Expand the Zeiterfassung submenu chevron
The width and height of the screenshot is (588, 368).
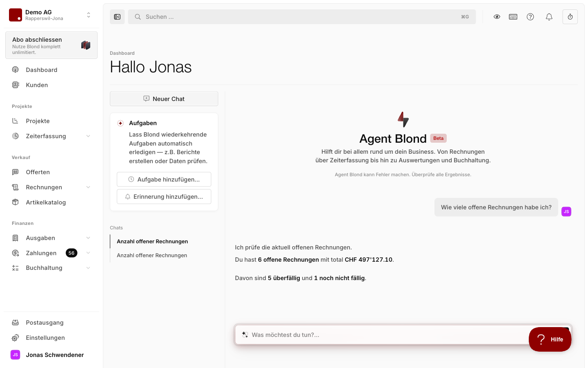[88, 136]
